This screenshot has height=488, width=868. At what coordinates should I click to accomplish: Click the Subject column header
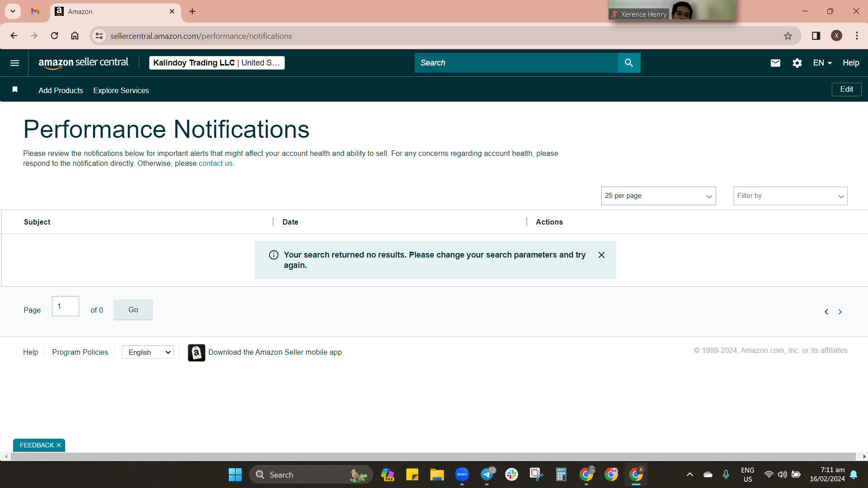click(37, 222)
